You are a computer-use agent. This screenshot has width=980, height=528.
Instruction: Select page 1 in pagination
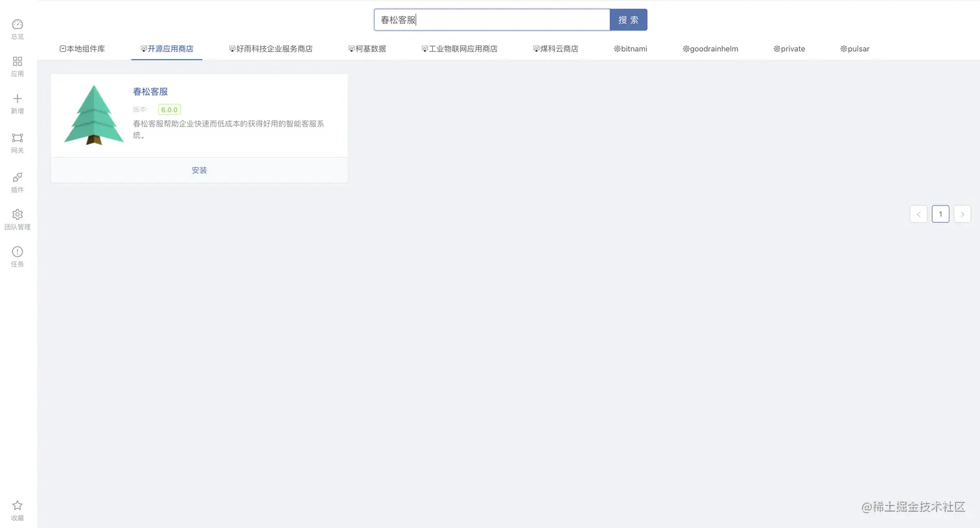point(940,214)
